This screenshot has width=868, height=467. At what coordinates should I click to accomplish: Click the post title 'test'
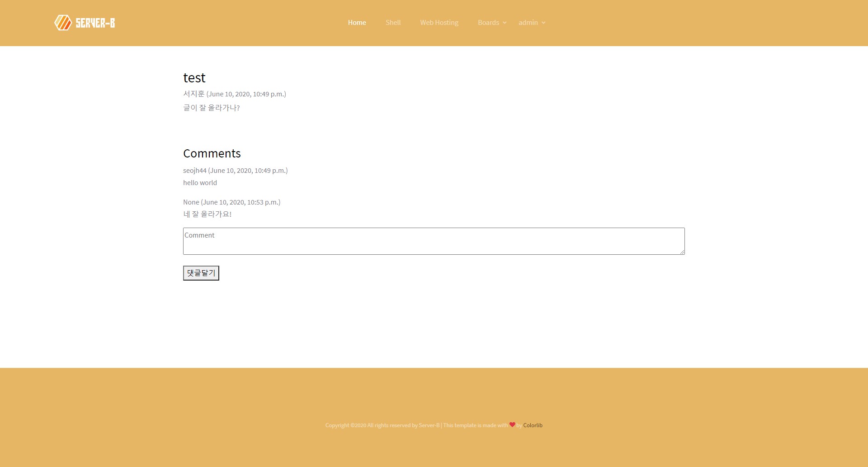tap(194, 78)
